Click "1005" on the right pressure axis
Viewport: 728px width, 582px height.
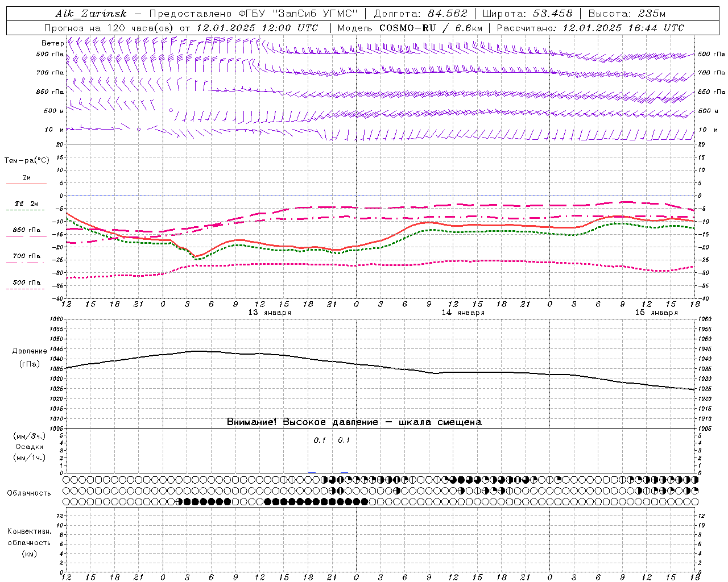click(x=705, y=429)
